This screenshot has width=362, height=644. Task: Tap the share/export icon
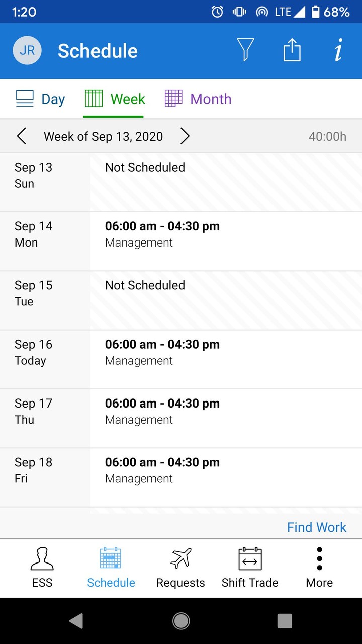tap(292, 50)
